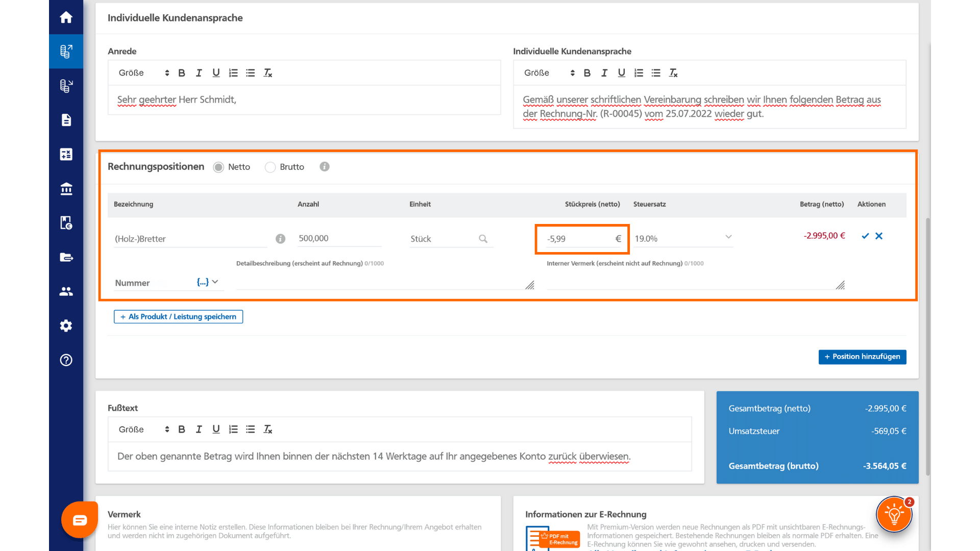Viewport: 980px width, 551px height.
Task: Toggle underline in Fußtext editor
Action: point(216,430)
